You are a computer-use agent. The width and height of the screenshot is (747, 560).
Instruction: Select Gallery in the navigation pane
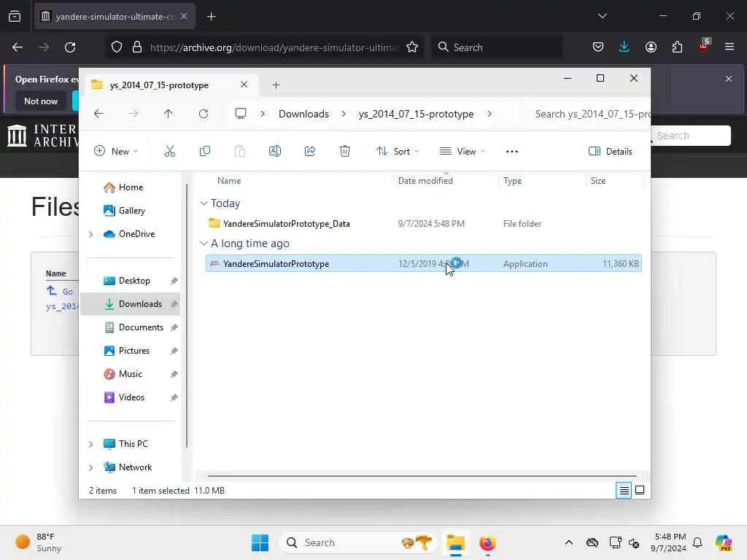coord(130,211)
